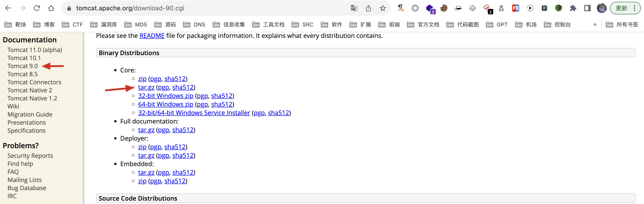Open Tomcat 11.0 (alpha) documentation
The height and width of the screenshot is (204, 644).
click(x=35, y=50)
